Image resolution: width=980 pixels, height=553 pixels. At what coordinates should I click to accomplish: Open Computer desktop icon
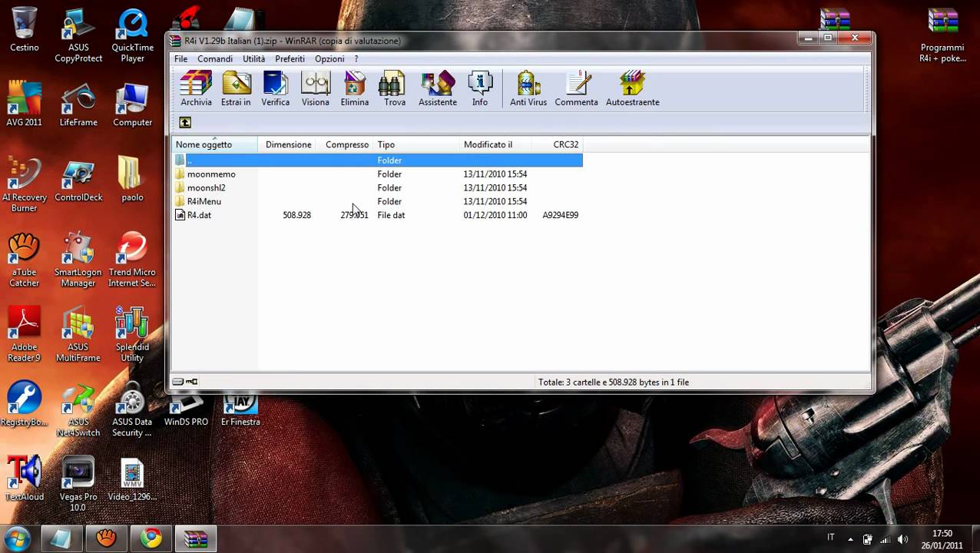[x=132, y=104]
